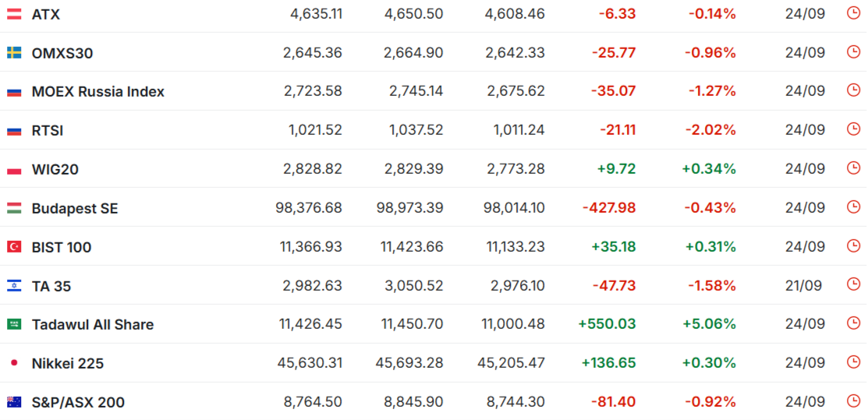Click the Japan flag beside Nikkei 225

pyautogui.click(x=14, y=363)
